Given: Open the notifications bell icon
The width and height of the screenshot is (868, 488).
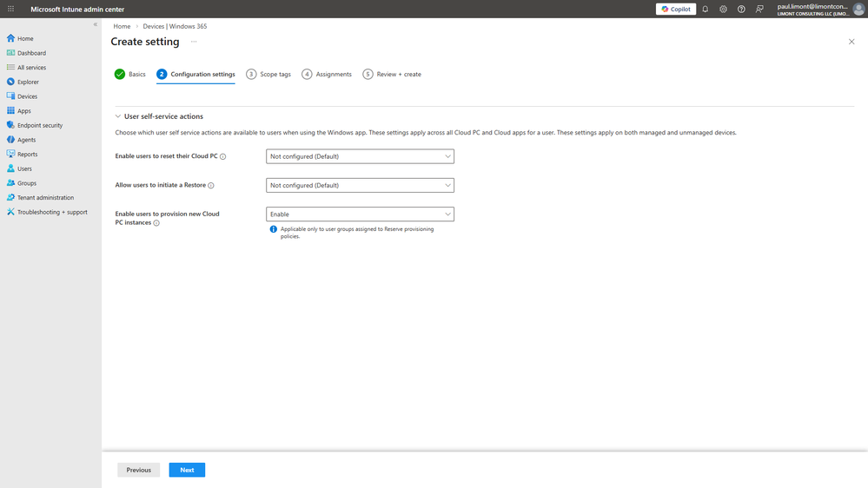Looking at the screenshot, I should click(706, 9).
